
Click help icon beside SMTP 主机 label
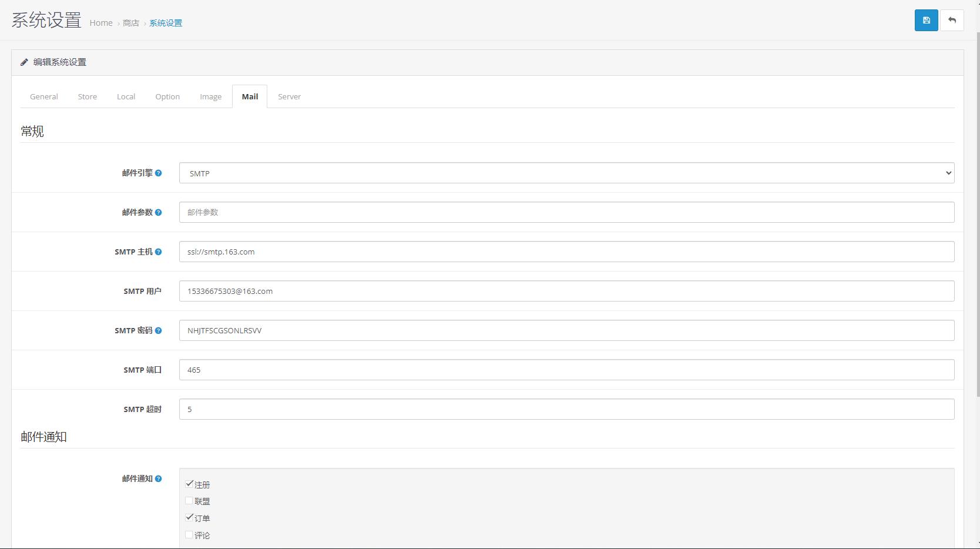click(x=158, y=252)
